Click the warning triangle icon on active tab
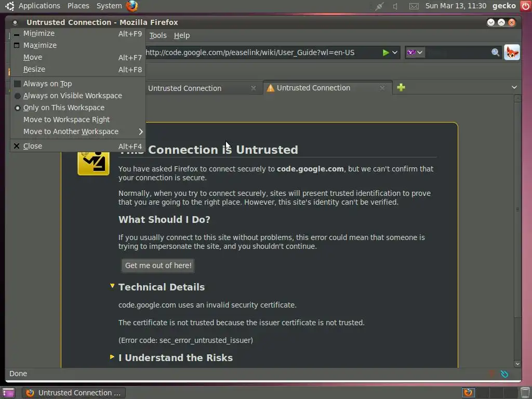The width and height of the screenshot is (532, 399). pos(270,88)
